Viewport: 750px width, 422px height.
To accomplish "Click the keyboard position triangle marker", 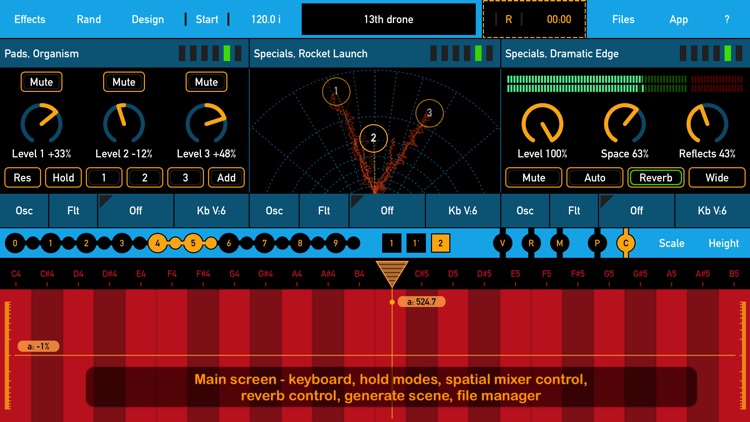I will click(x=392, y=273).
